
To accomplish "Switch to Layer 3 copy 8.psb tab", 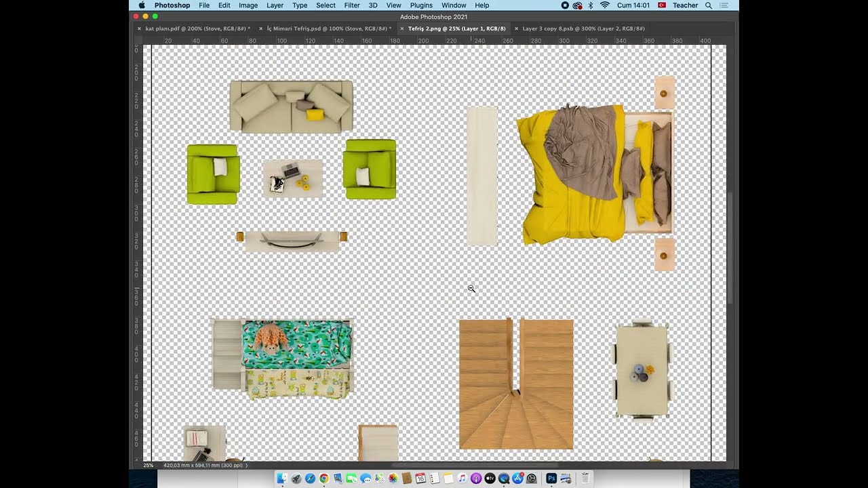I will tap(583, 28).
